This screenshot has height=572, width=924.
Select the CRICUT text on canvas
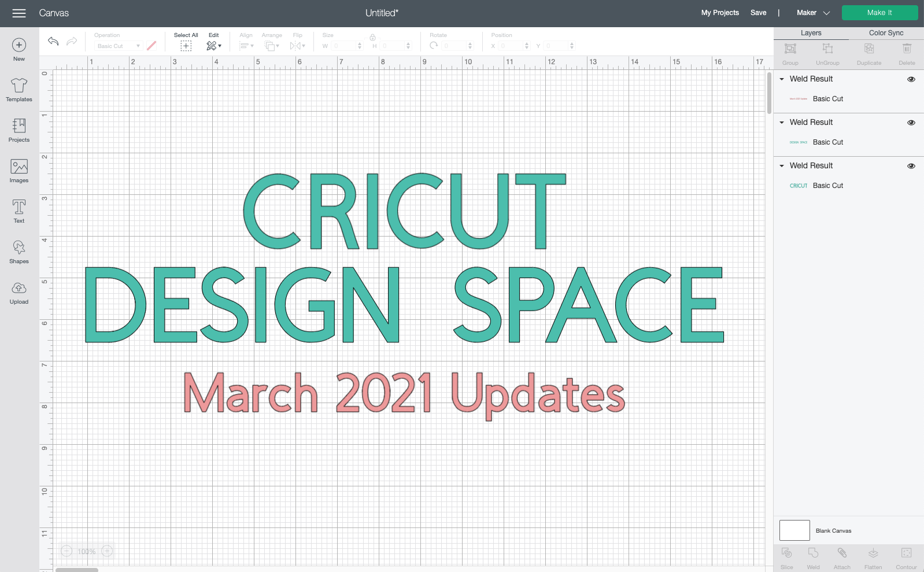(x=405, y=211)
